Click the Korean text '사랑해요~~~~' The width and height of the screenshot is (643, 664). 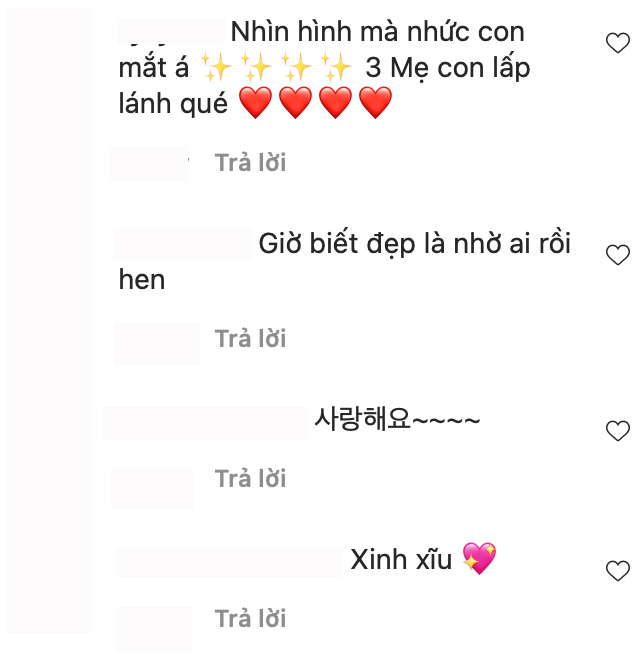pos(397,419)
